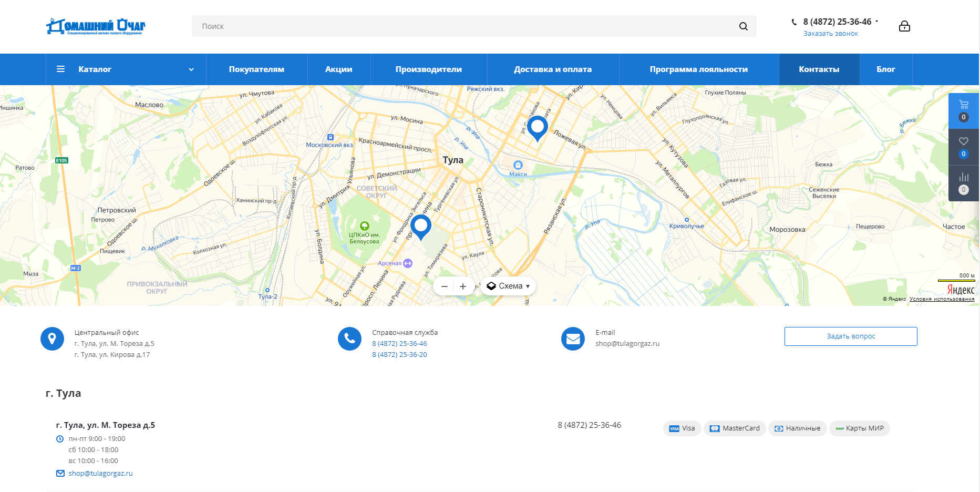This screenshot has height=492, width=980.
Task: Call 8 (4872) 25-36-20 link
Action: coord(399,355)
